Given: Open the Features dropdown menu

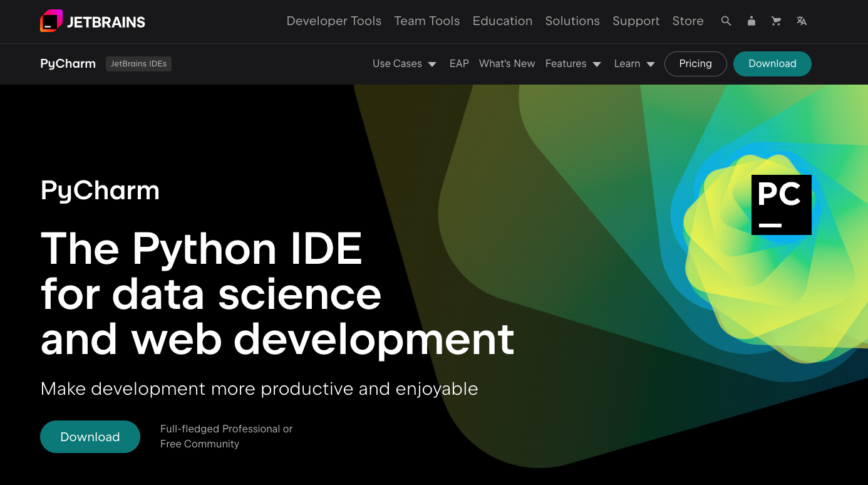Looking at the screenshot, I should [x=573, y=63].
